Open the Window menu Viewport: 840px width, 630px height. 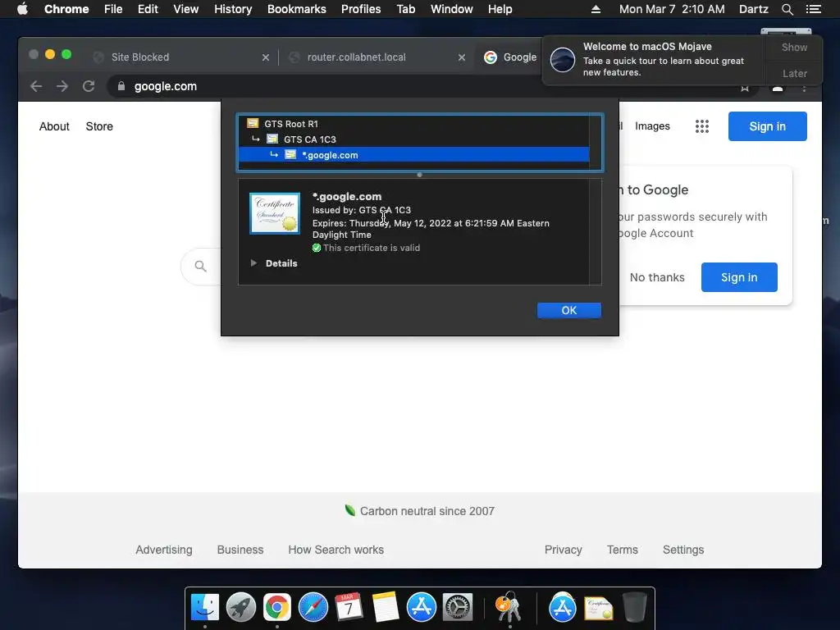452,9
